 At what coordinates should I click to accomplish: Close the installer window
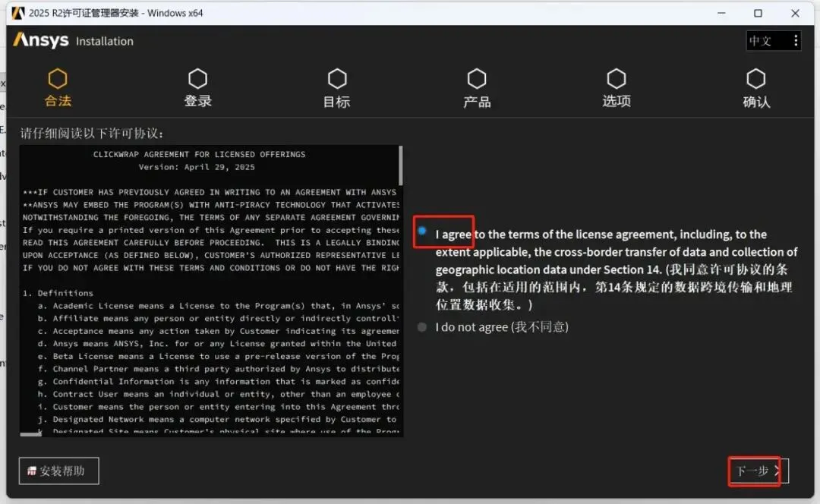[x=796, y=13]
